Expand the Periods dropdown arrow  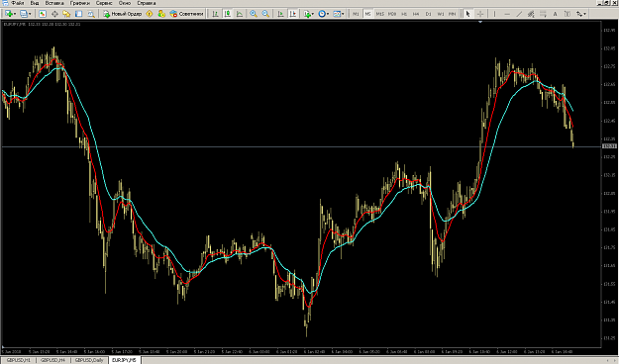328,14
